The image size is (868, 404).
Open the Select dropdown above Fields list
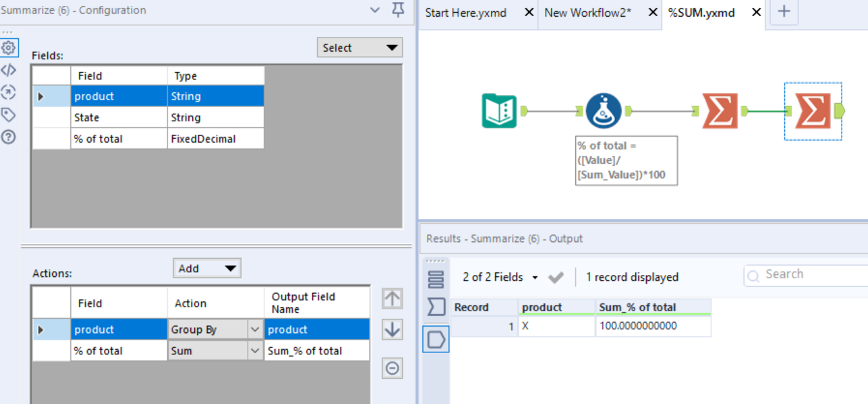click(359, 47)
